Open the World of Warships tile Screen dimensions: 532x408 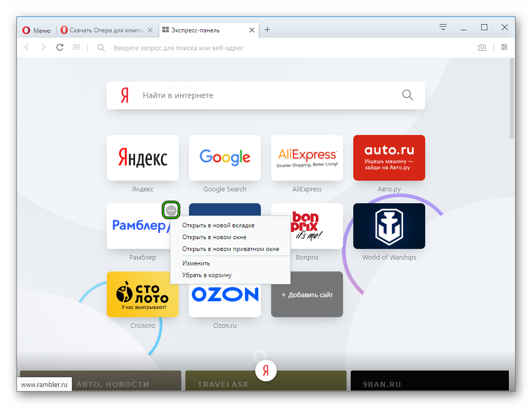[x=389, y=226]
